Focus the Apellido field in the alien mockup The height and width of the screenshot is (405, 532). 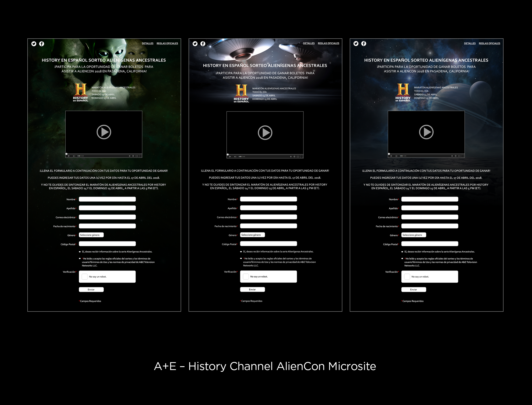(107, 208)
